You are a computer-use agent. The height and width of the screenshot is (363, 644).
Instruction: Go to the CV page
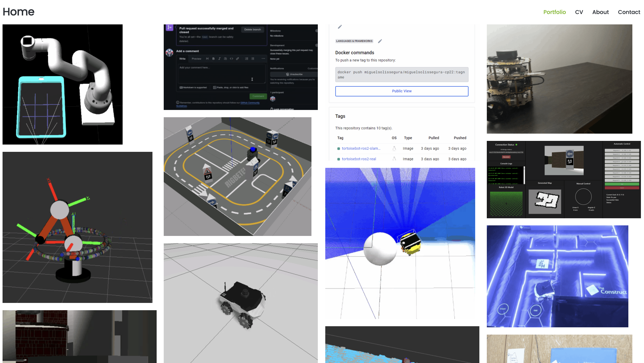pyautogui.click(x=579, y=12)
